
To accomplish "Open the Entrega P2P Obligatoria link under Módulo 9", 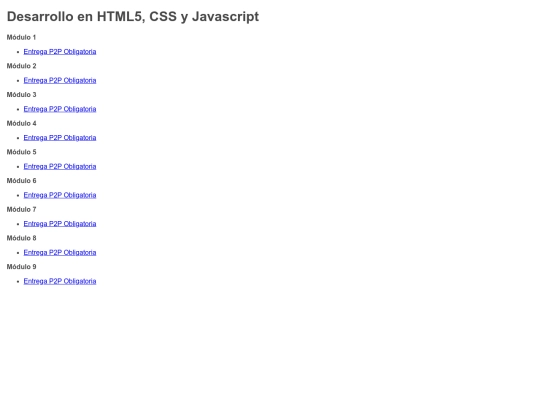I will coord(60,281).
